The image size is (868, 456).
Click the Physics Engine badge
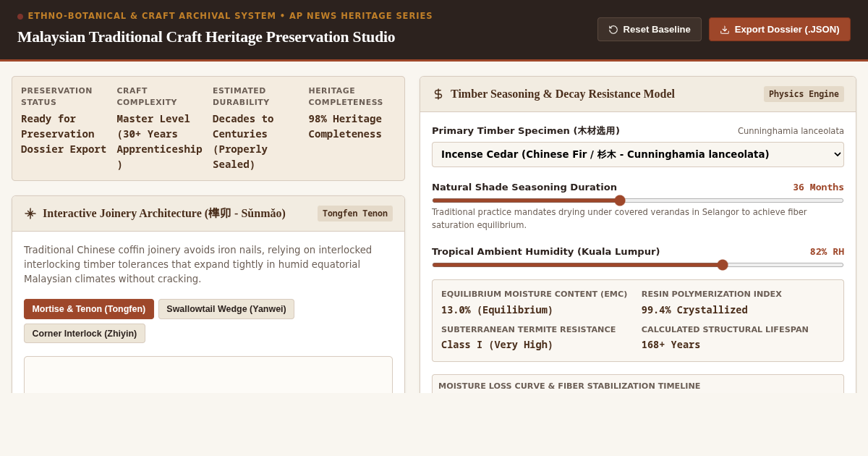coord(804,94)
